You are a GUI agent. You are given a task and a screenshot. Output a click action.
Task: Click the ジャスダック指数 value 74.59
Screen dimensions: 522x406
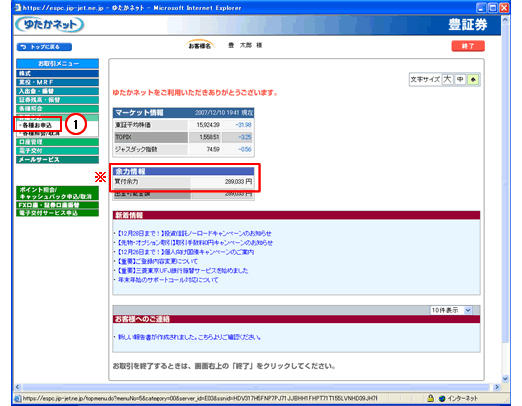(213, 149)
